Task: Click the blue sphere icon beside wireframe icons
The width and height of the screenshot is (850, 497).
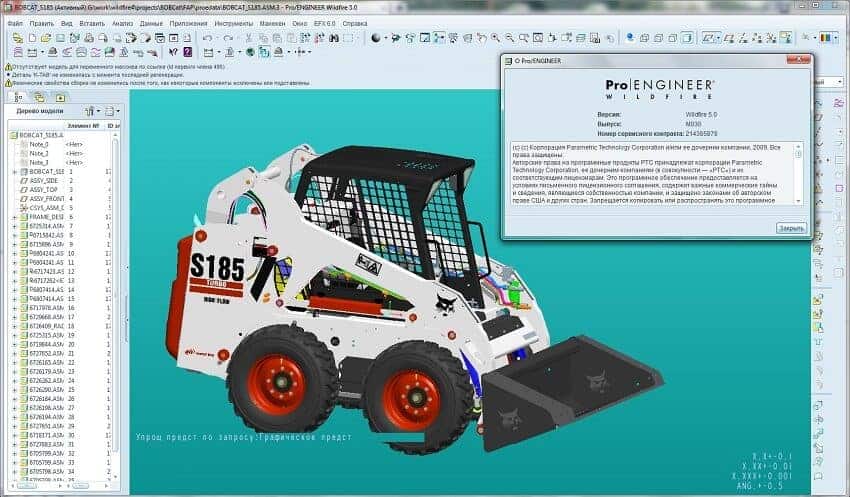Action: pyautogui.click(x=630, y=38)
